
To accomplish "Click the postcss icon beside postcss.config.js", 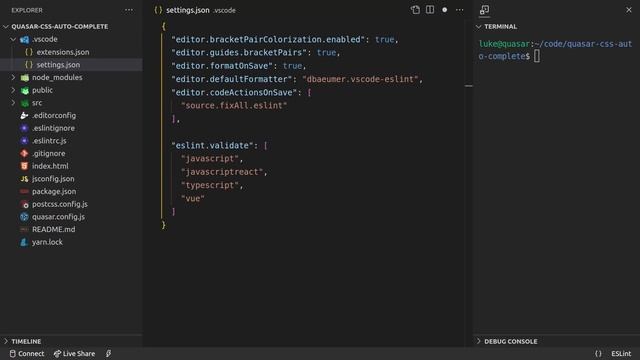I will click(x=24, y=204).
